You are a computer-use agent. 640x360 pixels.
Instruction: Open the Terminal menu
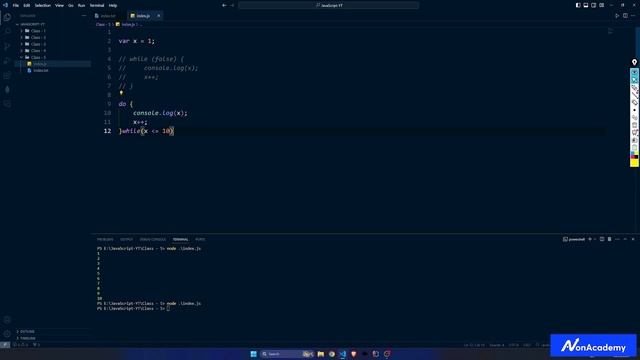point(97,5)
